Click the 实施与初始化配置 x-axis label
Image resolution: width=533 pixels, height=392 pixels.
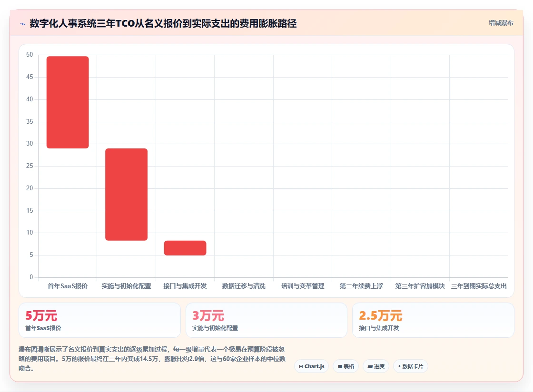click(127, 286)
